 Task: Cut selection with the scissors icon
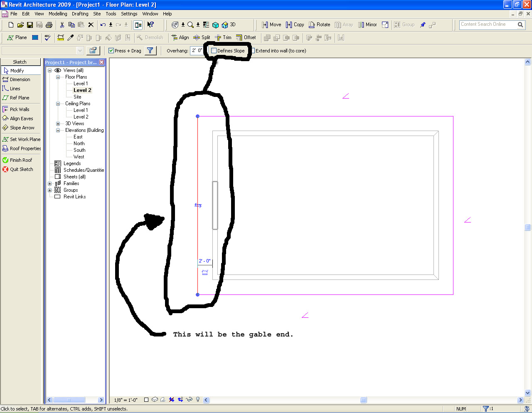click(62, 25)
